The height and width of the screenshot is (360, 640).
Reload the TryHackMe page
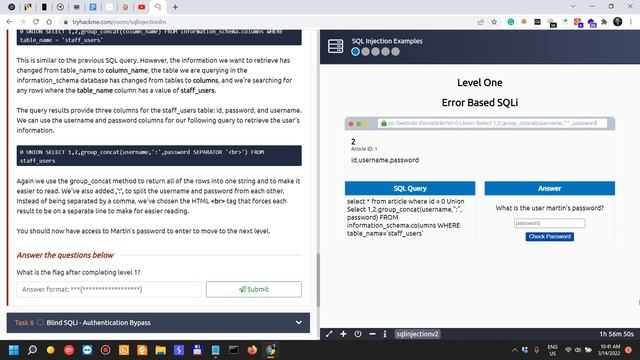(x=36, y=22)
